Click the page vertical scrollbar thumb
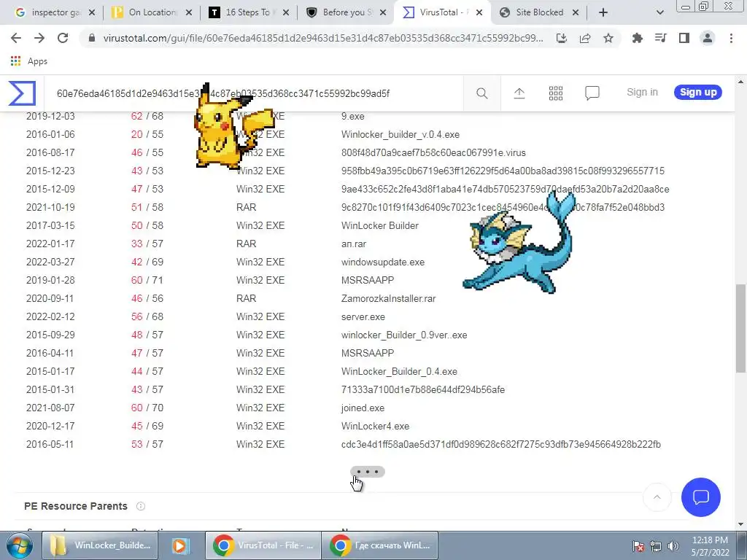Image resolution: width=747 pixels, height=560 pixels. pyautogui.click(x=741, y=329)
